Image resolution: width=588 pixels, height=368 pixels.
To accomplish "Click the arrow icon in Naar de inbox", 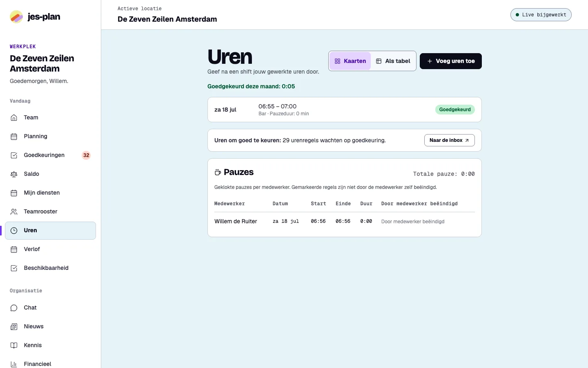I will pos(467,140).
